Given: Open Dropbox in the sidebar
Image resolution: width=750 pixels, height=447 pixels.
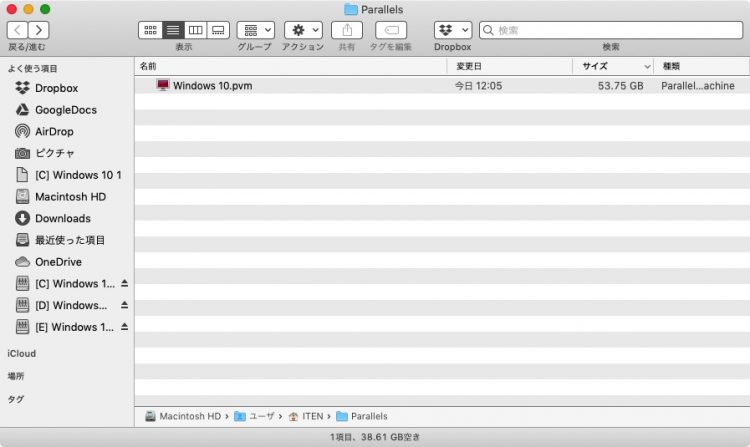Looking at the screenshot, I should tap(56, 88).
